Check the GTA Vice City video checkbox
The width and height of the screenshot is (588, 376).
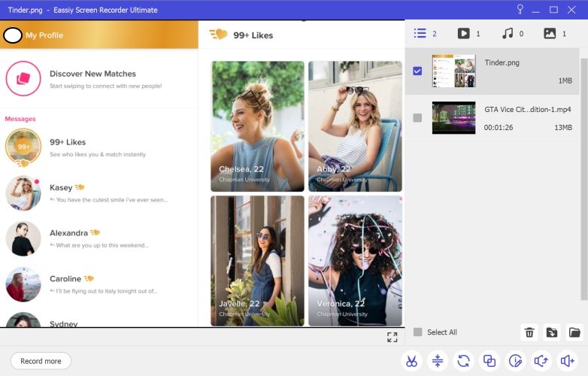coord(417,118)
